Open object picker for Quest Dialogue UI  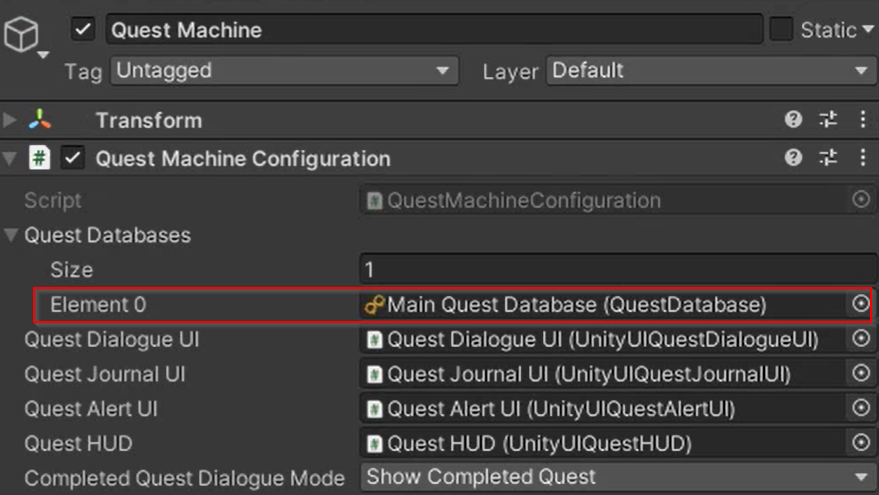tap(861, 339)
